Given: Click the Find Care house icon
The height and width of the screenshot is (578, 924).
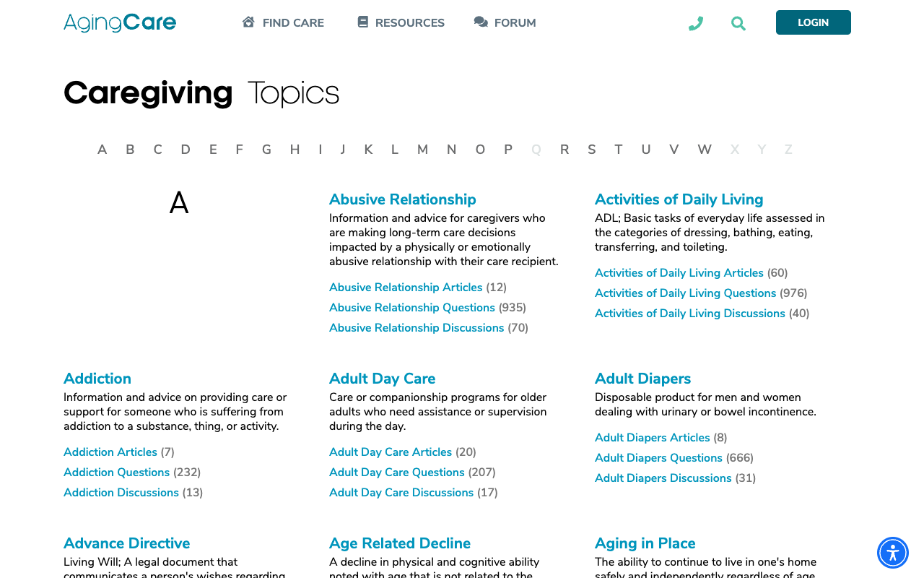Looking at the screenshot, I should (248, 22).
